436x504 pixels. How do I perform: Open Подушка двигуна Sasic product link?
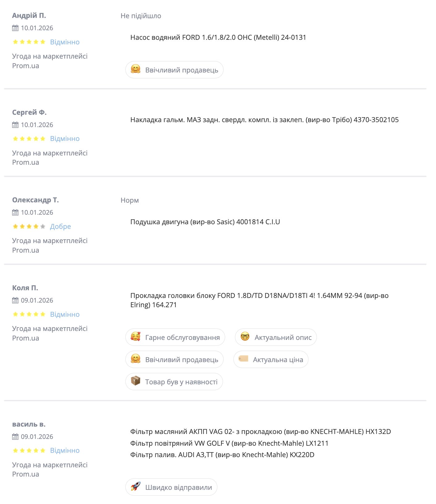[x=205, y=222]
